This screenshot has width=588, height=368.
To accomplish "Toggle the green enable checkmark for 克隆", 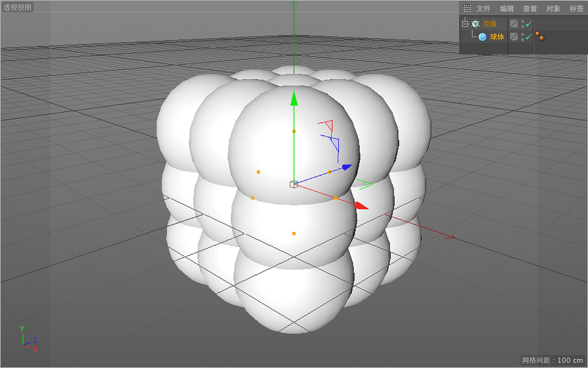I will (x=529, y=24).
